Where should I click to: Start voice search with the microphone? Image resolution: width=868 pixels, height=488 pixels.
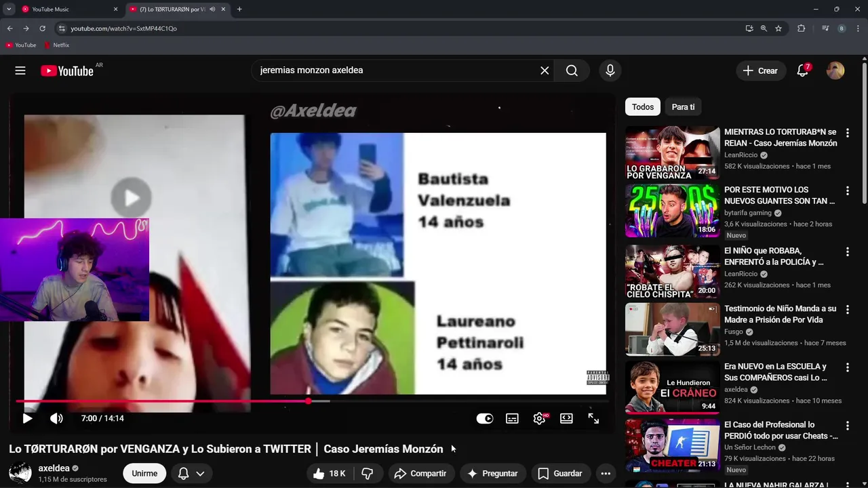(x=610, y=70)
